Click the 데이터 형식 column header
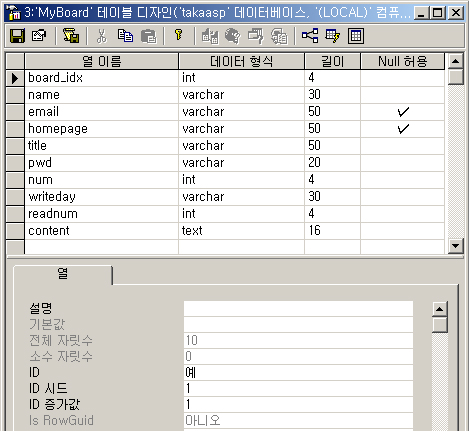 pos(241,61)
